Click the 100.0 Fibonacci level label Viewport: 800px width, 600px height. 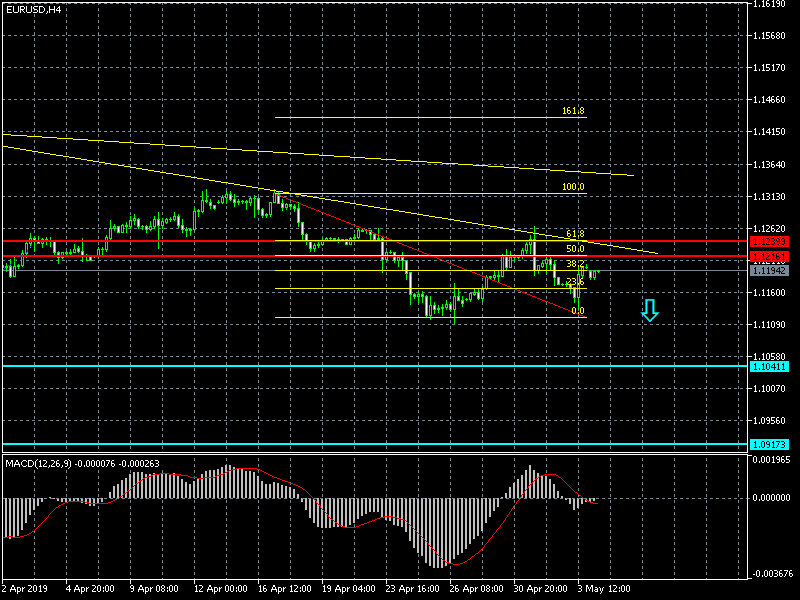(x=573, y=187)
